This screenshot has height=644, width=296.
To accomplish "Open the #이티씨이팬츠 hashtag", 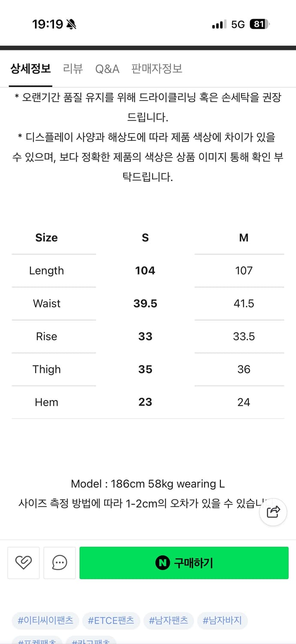I will [x=45, y=620].
